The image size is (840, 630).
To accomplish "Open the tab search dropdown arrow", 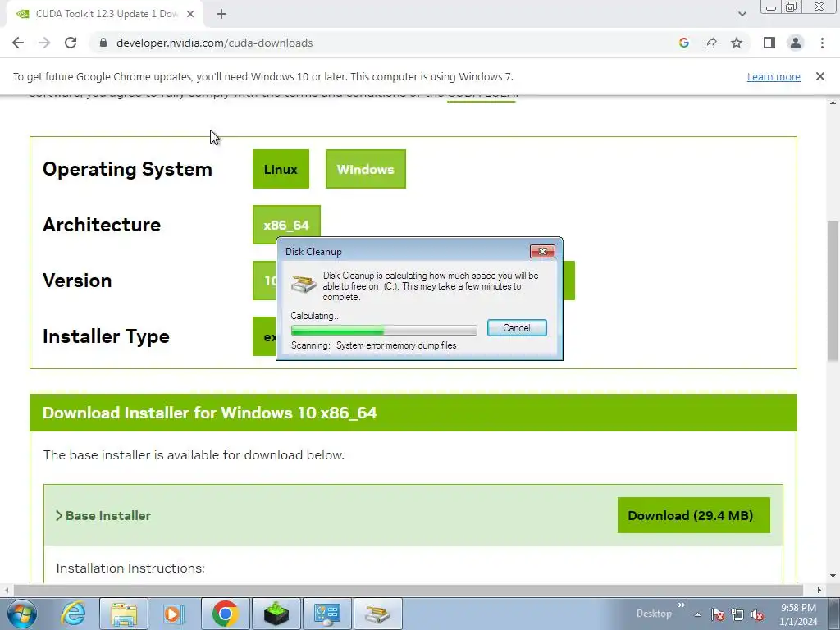I will coord(742,14).
